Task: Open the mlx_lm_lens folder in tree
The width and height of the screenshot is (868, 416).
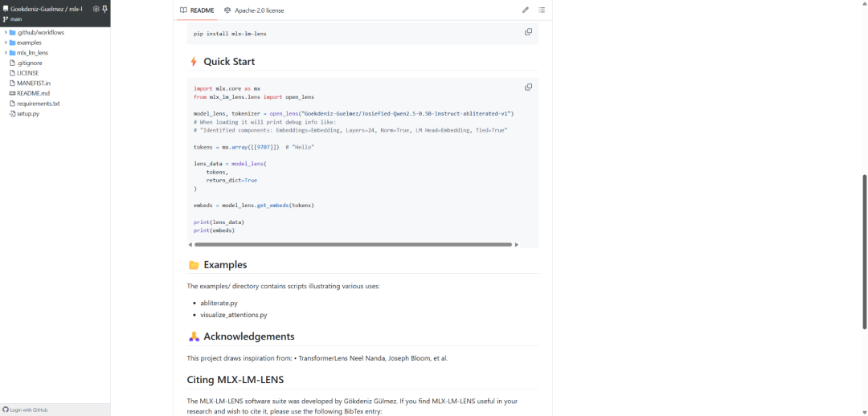Action: pos(32,52)
